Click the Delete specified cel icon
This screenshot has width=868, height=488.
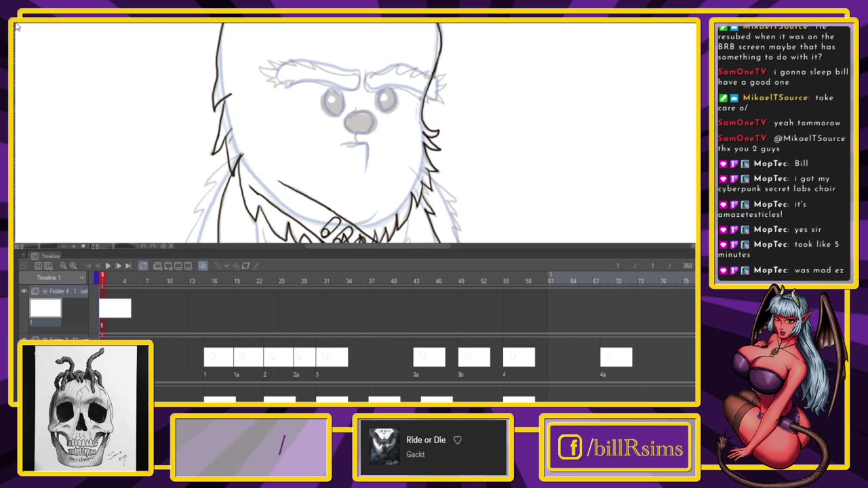pyautogui.click(x=188, y=266)
